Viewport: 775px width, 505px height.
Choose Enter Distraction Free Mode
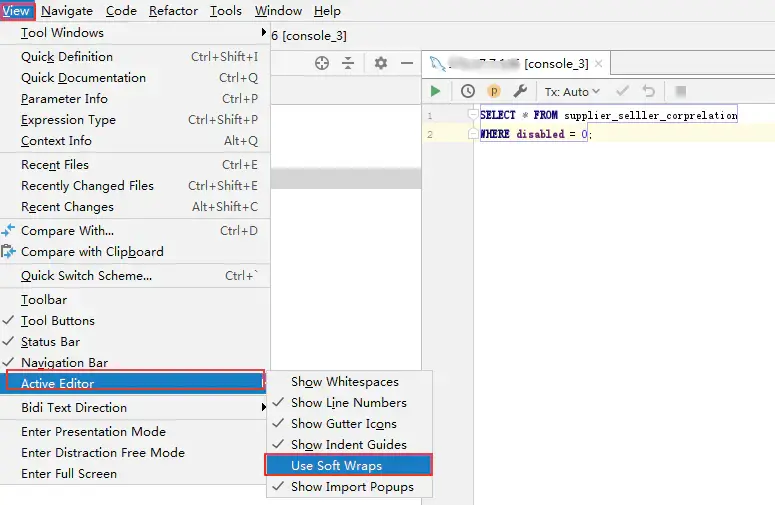tap(134, 452)
